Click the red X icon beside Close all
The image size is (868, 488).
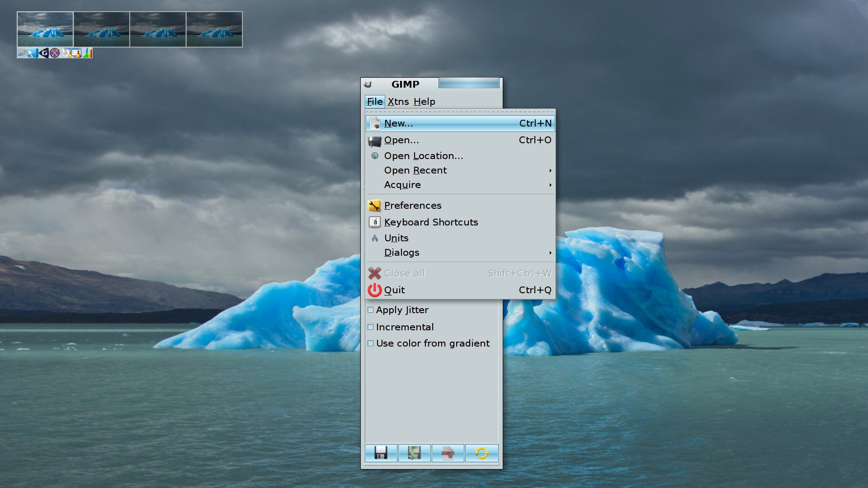(374, 273)
